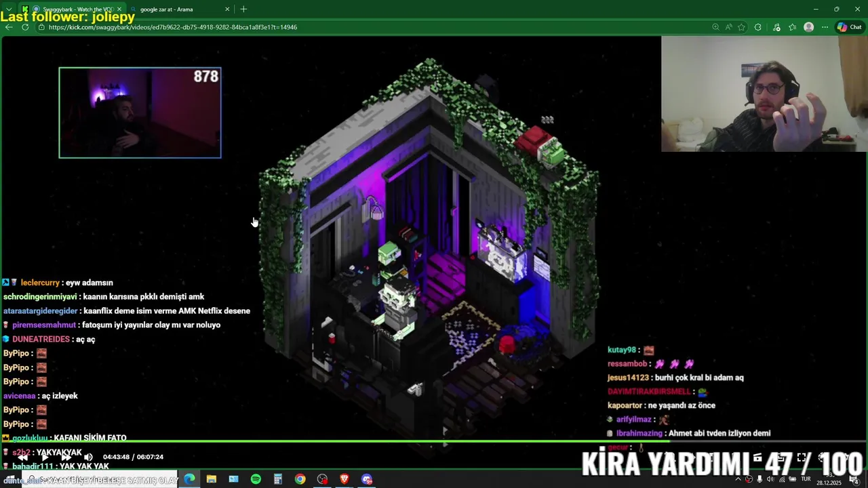Close the Swaggybark tab

pos(119,9)
